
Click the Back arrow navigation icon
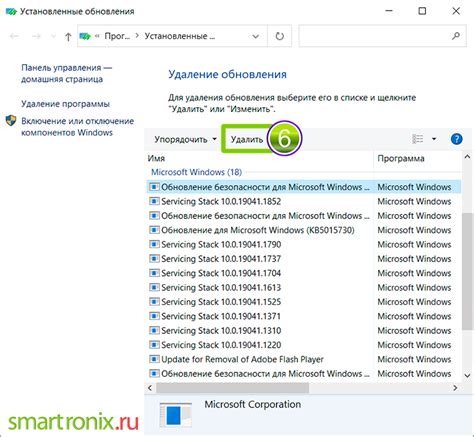tap(14, 36)
